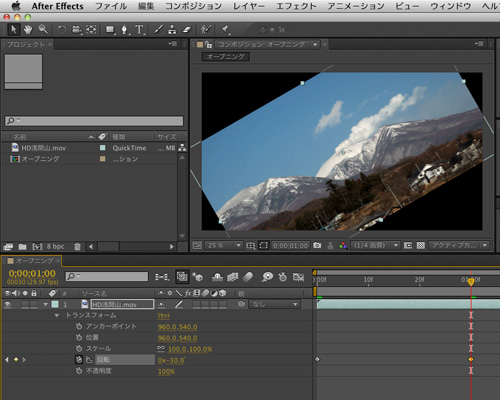The height and width of the screenshot is (400, 500).
Task: Collapse layer 1 twirl-down arrow
Action: 45,304
